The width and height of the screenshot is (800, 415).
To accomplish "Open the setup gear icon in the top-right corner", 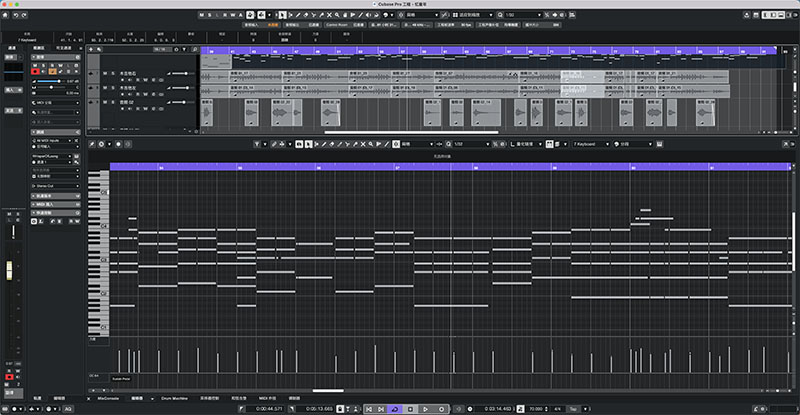I will pyautogui.click(x=795, y=15).
